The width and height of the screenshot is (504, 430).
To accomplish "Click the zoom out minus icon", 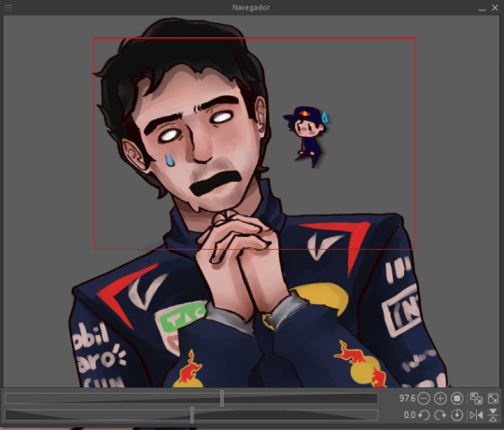I will click(424, 398).
